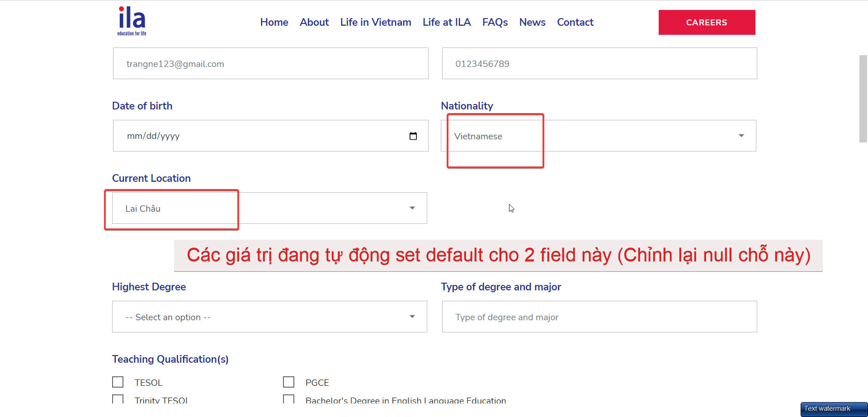Screen dimensions: 868x417
Task: Tick the PGCE checkbox
Action: coord(288,382)
